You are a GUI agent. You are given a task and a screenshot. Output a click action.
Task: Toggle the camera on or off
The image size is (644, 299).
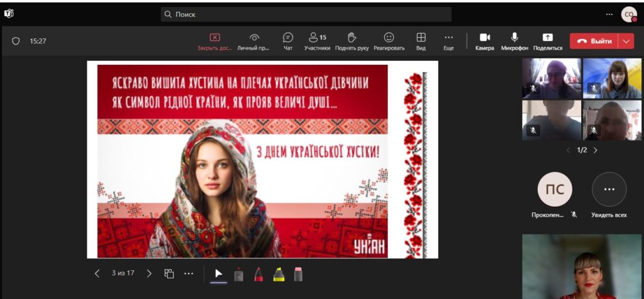[484, 41]
